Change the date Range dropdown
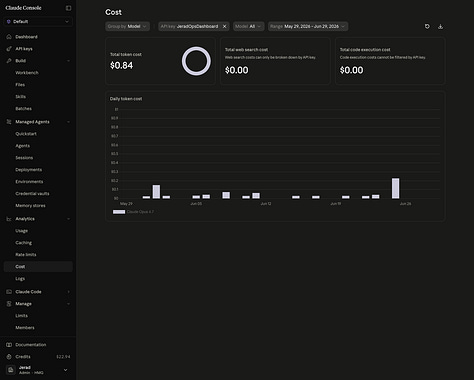The width and height of the screenshot is (474, 380). pyautogui.click(x=308, y=26)
